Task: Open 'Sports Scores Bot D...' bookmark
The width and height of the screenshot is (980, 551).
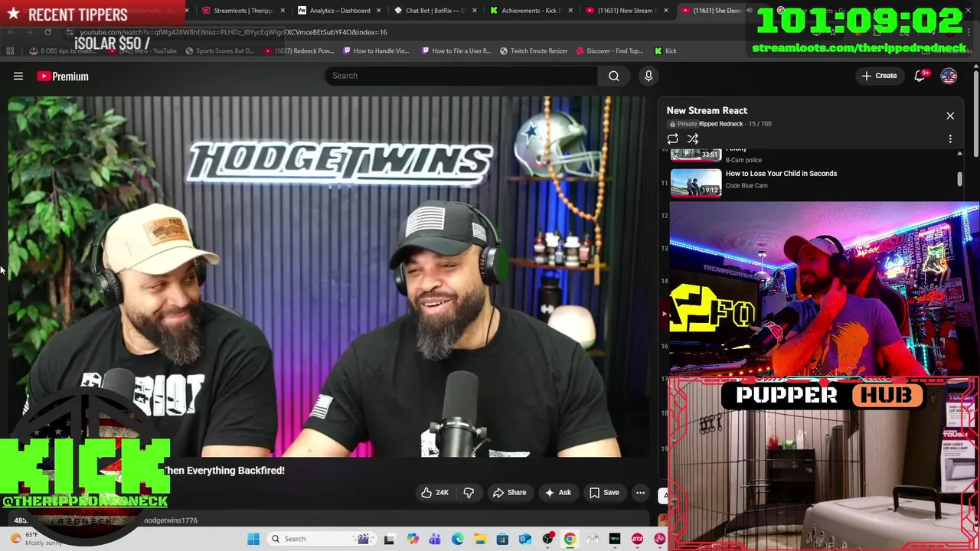Action: (220, 51)
